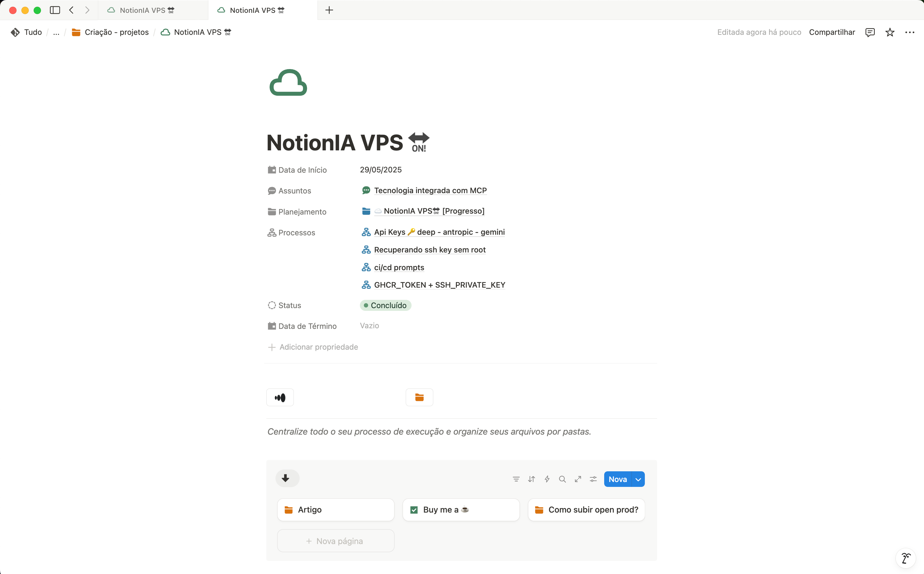Open the Notion AI assistant icon

(906, 558)
